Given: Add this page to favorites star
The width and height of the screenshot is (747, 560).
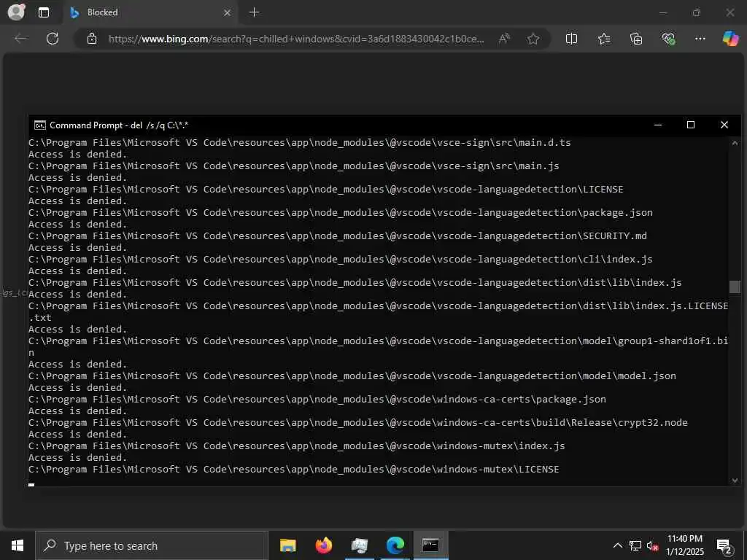Looking at the screenshot, I should [x=533, y=39].
